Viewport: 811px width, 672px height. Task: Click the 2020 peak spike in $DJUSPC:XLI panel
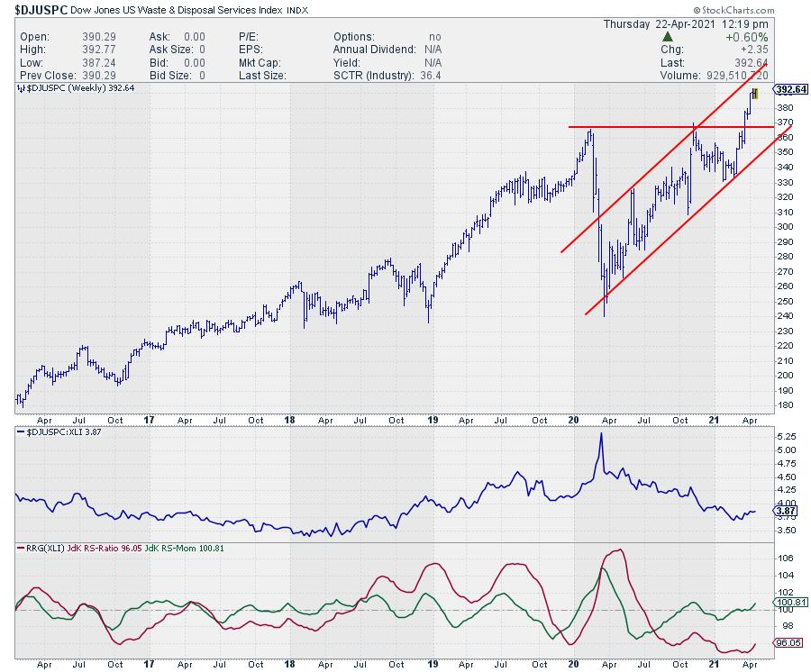pyautogui.click(x=601, y=433)
